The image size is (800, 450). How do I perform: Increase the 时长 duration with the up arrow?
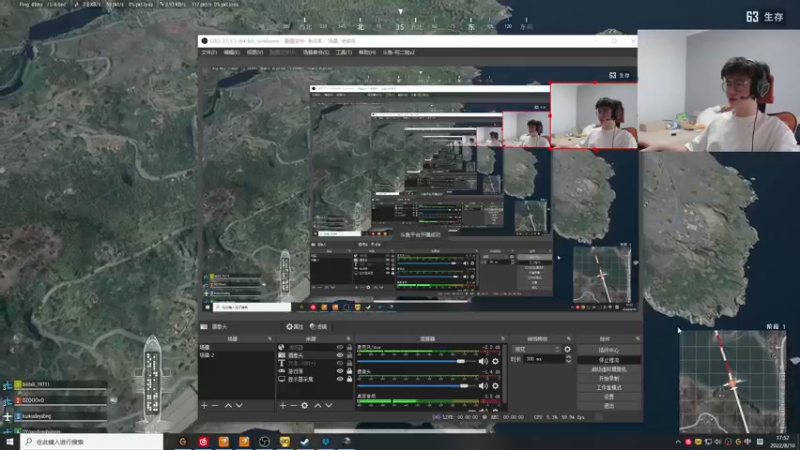tap(568, 357)
